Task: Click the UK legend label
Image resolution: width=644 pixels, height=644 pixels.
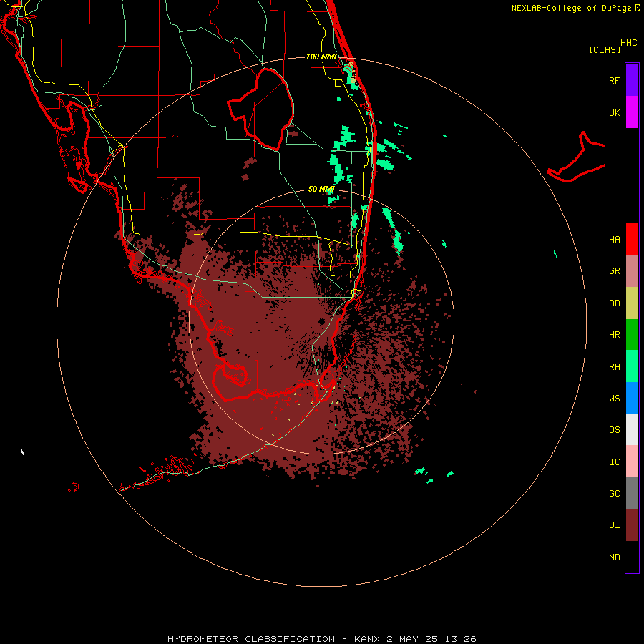Action: (x=614, y=112)
